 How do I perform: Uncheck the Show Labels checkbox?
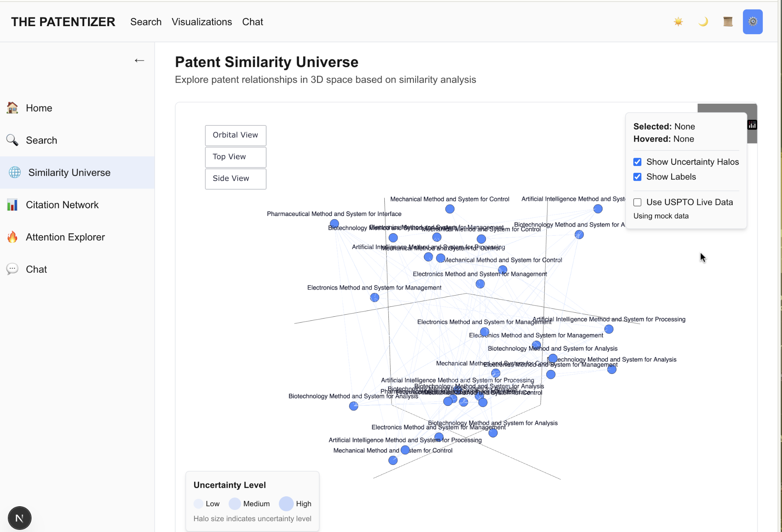click(x=637, y=177)
